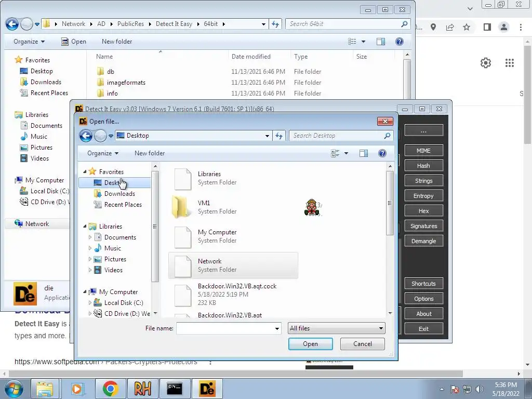The width and height of the screenshot is (532, 399).
Task: Expand Music node in Open file dialog
Action: (90, 248)
